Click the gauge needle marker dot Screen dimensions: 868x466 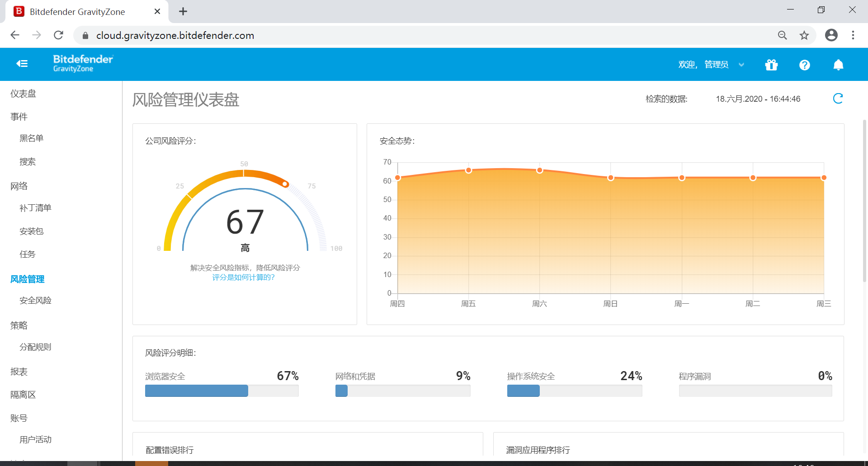point(285,184)
